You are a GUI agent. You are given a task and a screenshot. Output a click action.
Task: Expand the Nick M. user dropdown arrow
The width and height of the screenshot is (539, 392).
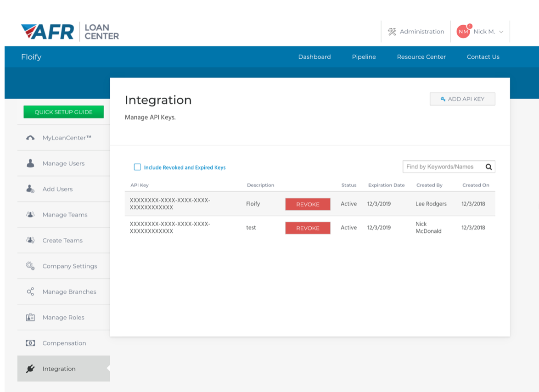(x=501, y=32)
